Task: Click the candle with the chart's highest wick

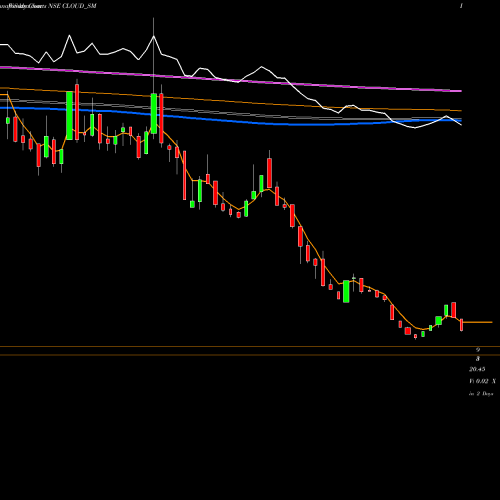Action: tap(154, 113)
